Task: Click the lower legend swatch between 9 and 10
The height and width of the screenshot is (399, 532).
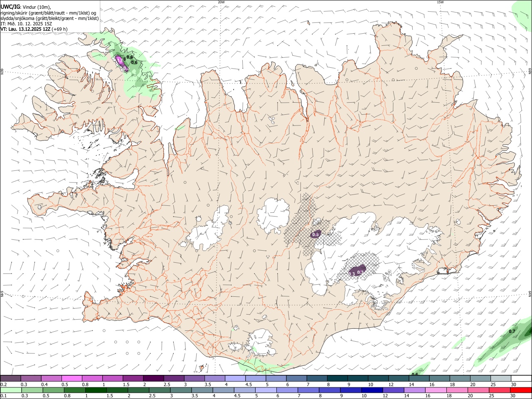Action: point(350,390)
